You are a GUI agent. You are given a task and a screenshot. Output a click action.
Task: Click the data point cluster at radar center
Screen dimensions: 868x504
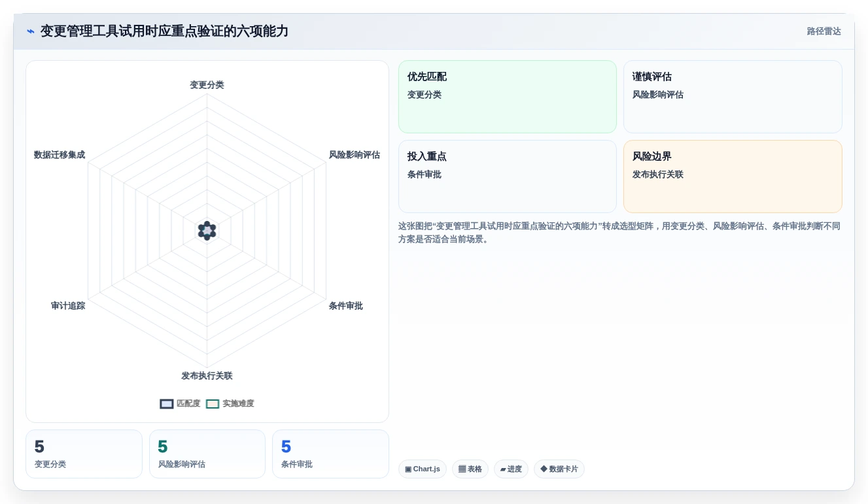(207, 230)
